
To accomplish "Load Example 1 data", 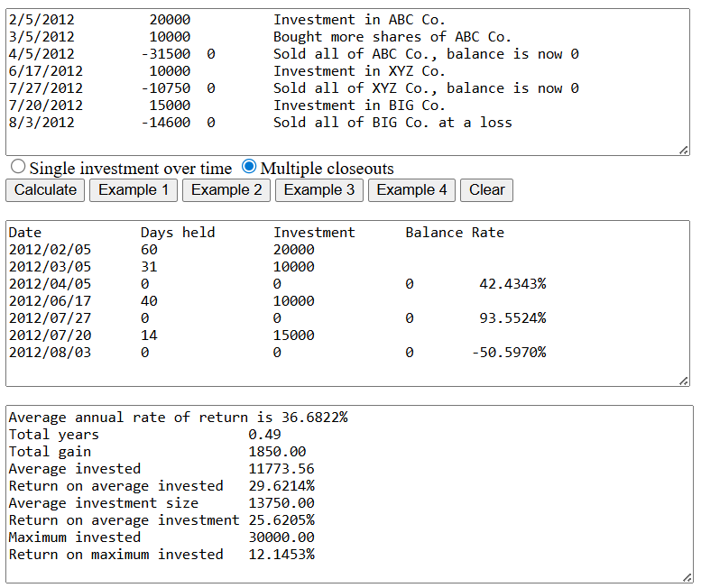I will tap(134, 190).
